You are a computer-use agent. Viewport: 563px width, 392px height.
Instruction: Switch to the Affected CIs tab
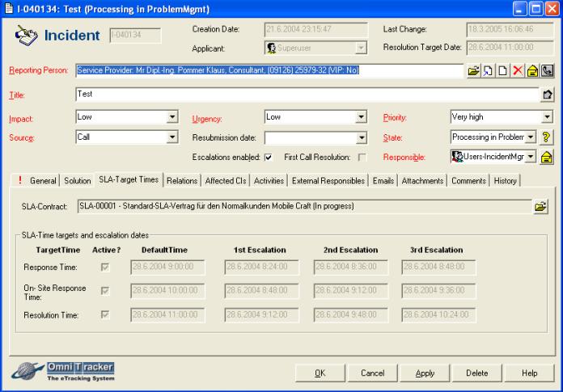click(226, 180)
